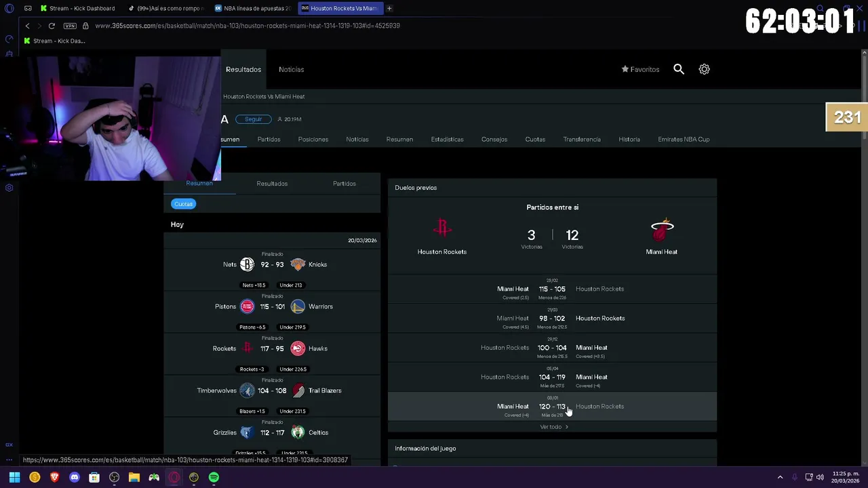Show hidden system tray icons
Viewport: 868px width, 488px height.
pyautogui.click(x=780, y=477)
